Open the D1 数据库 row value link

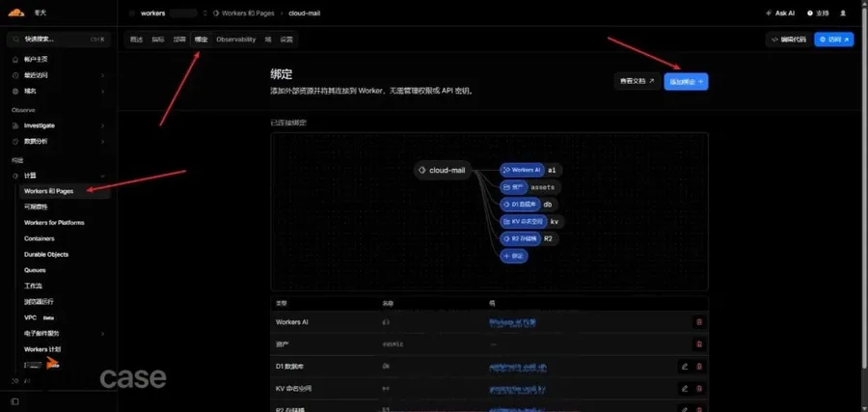coord(518,367)
